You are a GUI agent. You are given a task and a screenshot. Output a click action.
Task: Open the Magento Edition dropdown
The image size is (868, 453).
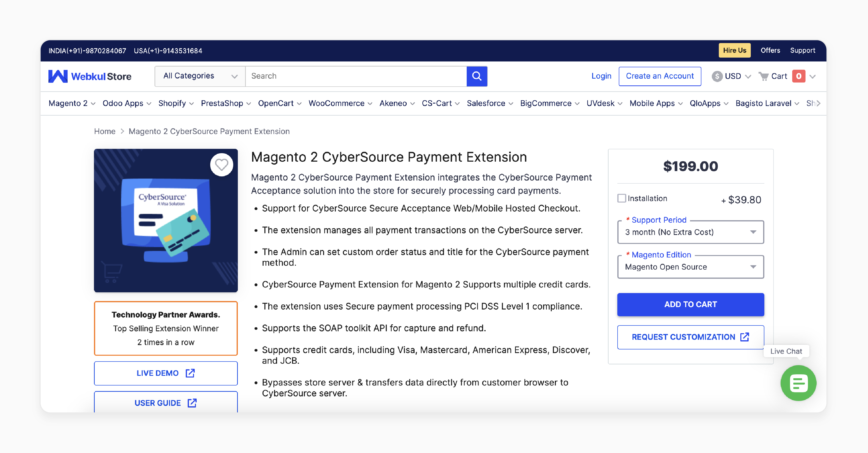pos(690,267)
